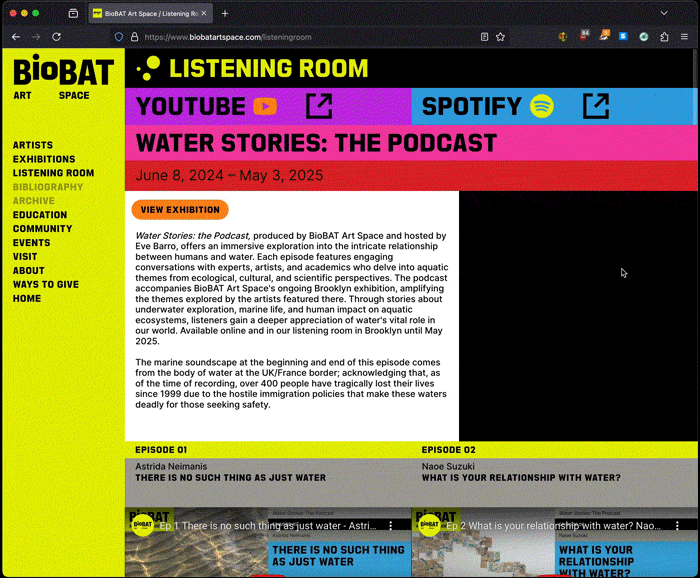
Task: Go to Exhibitions in the sidebar menu
Action: tap(44, 159)
